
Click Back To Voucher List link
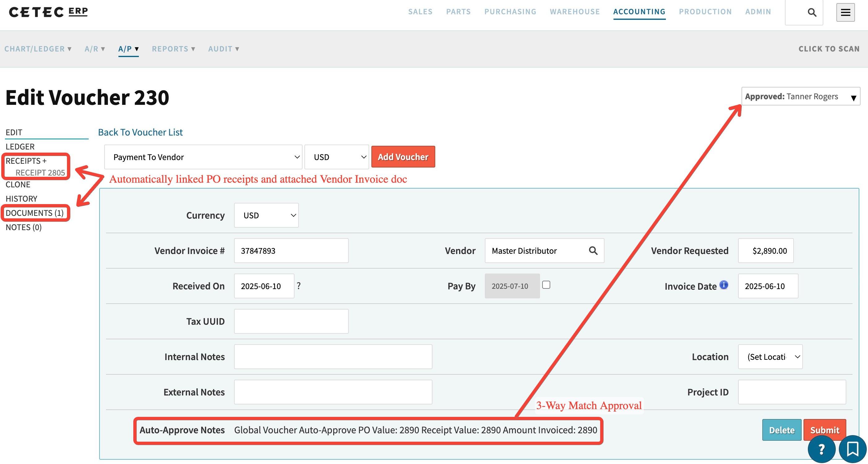[x=140, y=132]
